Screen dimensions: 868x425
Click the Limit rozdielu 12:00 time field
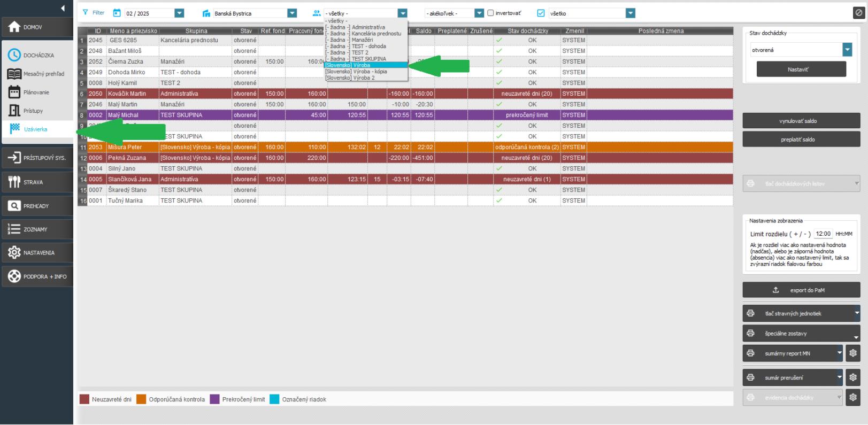[823, 234]
